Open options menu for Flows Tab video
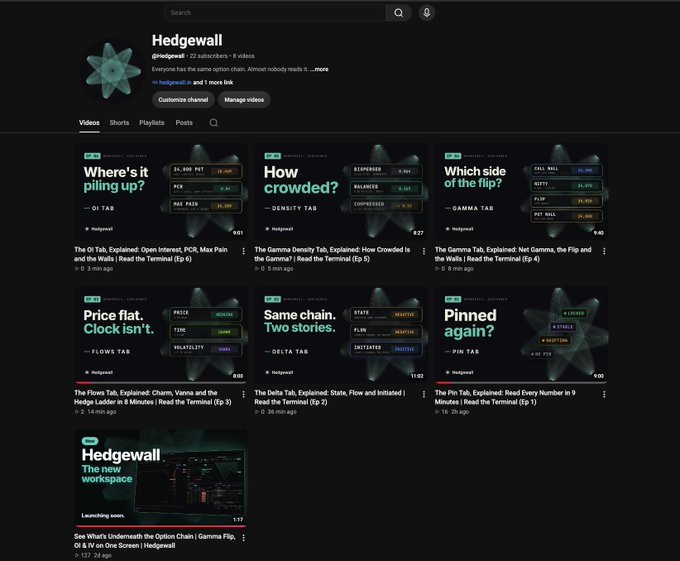Image resolution: width=680 pixels, height=561 pixels. [x=243, y=394]
